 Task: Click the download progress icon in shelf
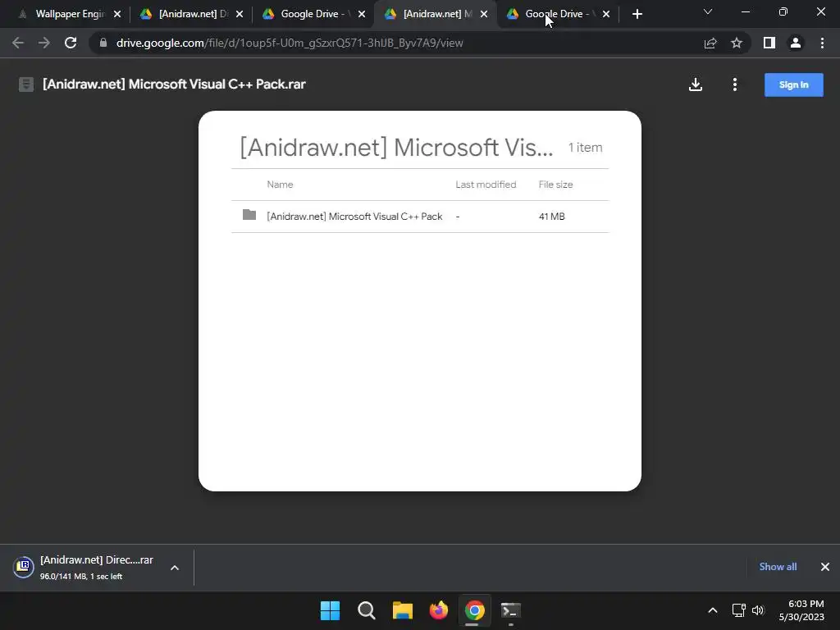pyautogui.click(x=24, y=567)
